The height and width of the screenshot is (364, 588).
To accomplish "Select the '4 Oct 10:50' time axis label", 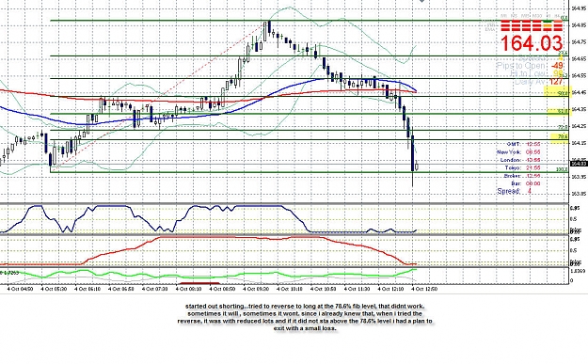I will (x=324, y=289).
